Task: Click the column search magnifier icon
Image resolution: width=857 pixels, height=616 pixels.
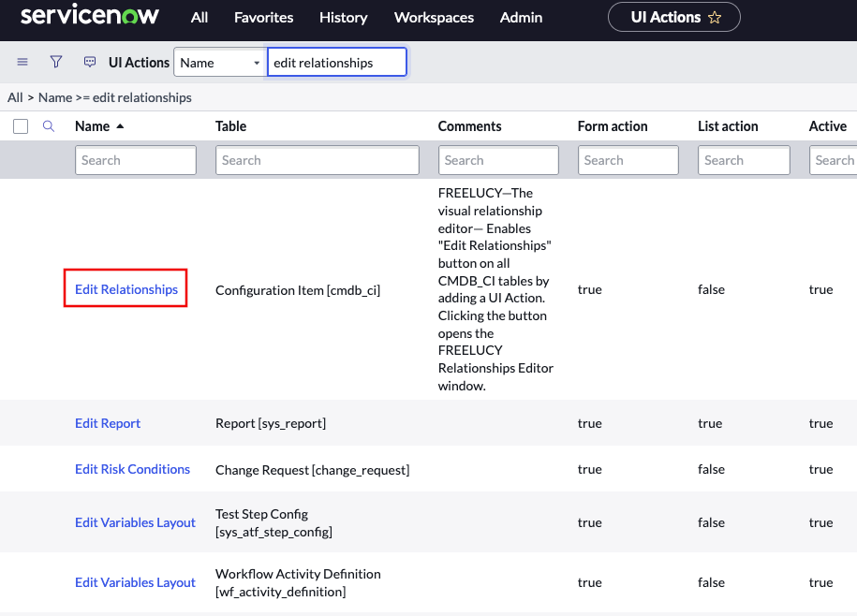Action: tap(49, 126)
